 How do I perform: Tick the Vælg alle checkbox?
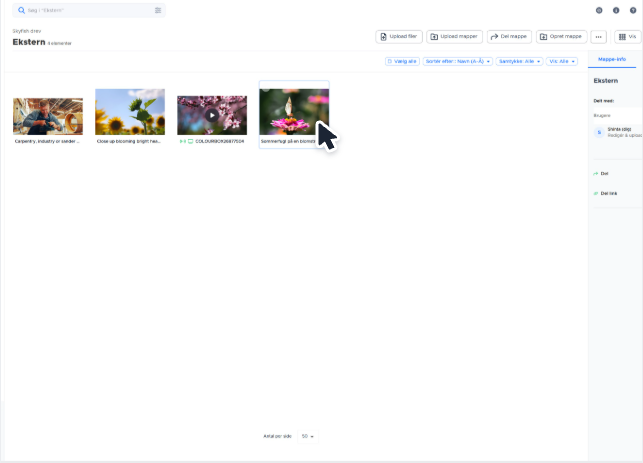[x=390, y=61]
